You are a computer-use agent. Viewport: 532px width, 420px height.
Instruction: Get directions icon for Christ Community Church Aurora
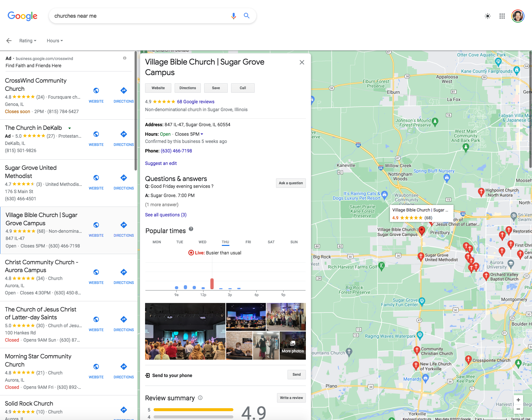[x=124, y=272]
